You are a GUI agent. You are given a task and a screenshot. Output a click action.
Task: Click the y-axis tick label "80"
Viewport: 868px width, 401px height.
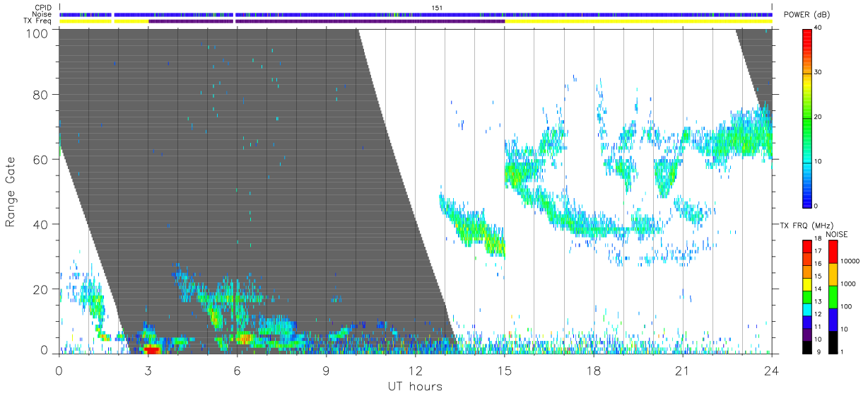pos(41,95)
